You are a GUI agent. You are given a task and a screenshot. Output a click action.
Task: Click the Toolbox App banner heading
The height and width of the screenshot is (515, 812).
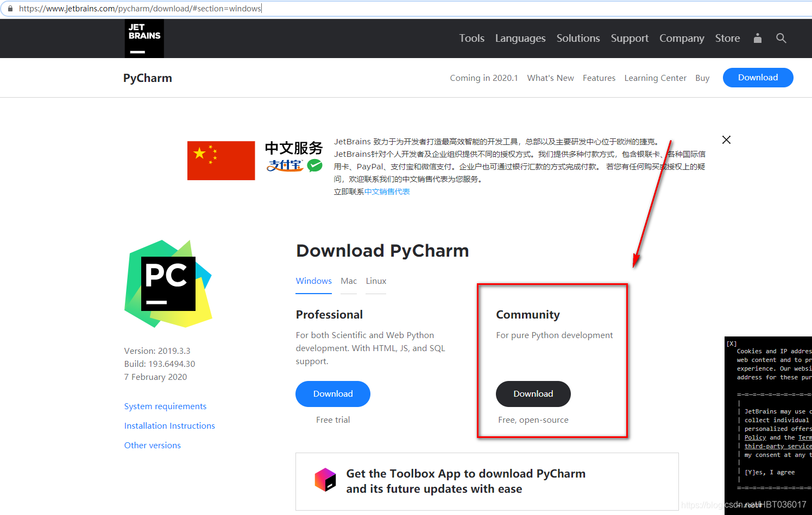point(466,481)
